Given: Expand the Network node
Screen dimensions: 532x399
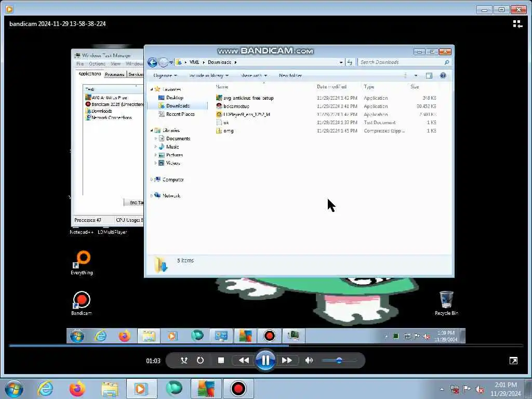Looking at the screenshot, I should (x=152, y=196).
